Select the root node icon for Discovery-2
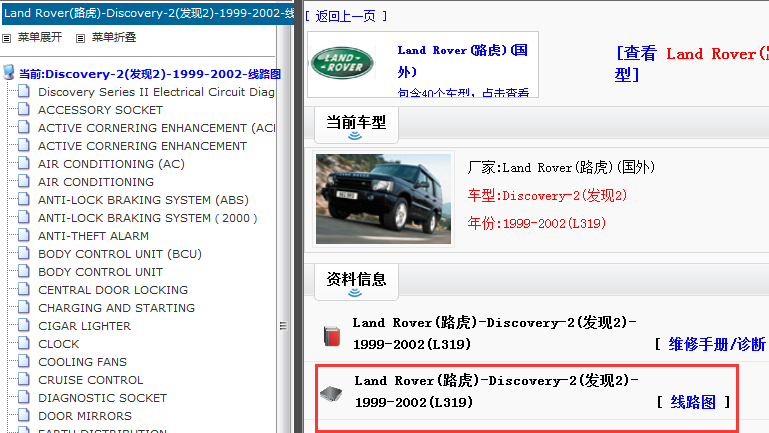 pyautogui.click(x=8, y=73)
